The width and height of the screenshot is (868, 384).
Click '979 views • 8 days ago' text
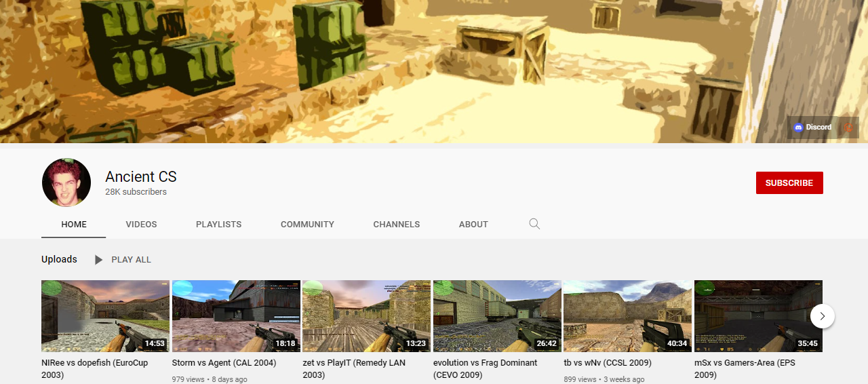pos(210,379)
